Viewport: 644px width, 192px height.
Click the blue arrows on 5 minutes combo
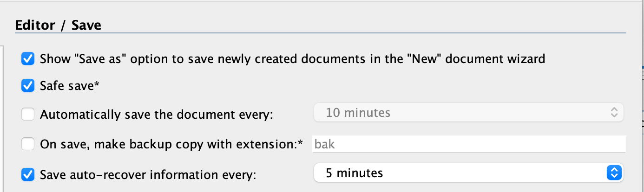(x=614, y=173)
